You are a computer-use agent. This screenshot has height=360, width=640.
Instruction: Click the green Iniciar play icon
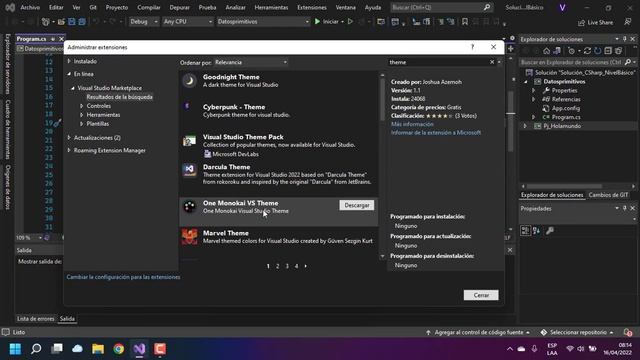coord(317,22)
